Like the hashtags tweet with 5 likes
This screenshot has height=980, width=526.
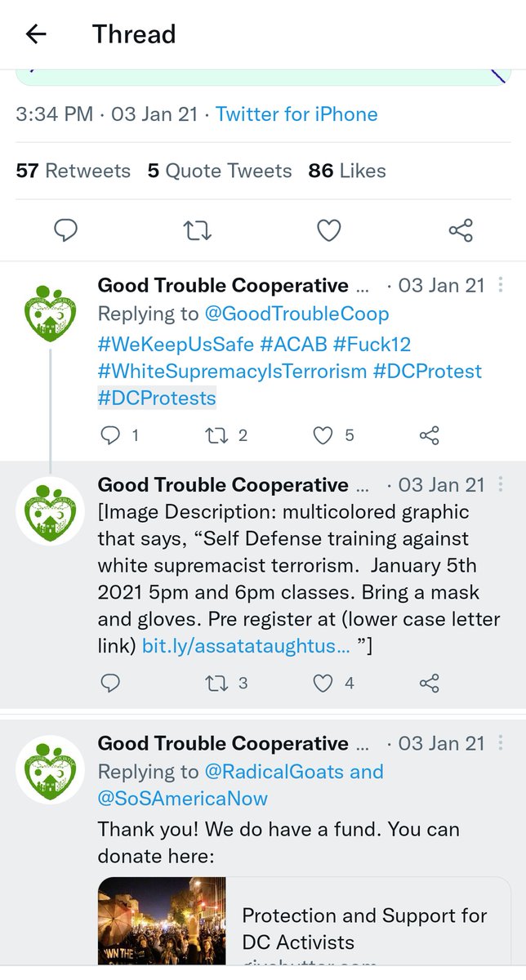323,435
